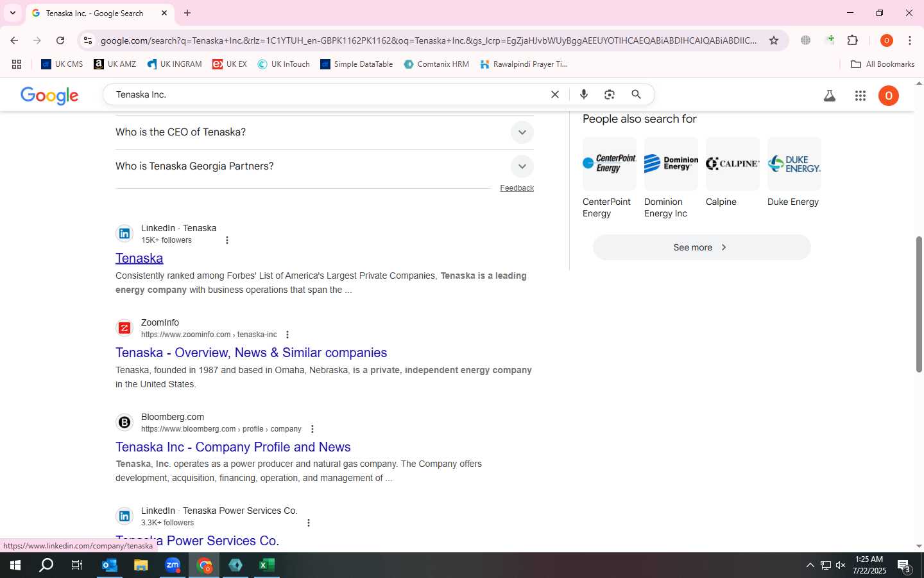Click into the Google search input field
The height and width of the screenshot is (578, 924).
[x=327, y=94]
